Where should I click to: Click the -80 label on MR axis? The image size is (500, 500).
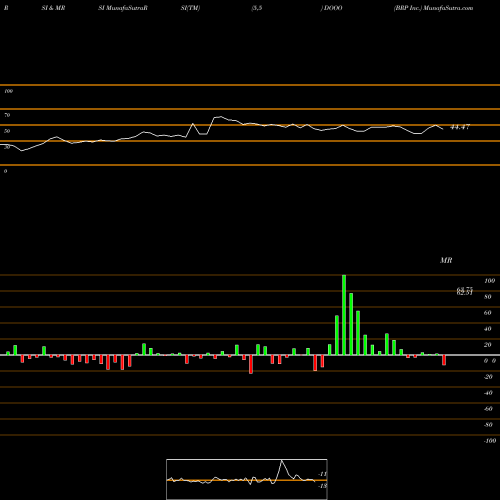[488, 425]
